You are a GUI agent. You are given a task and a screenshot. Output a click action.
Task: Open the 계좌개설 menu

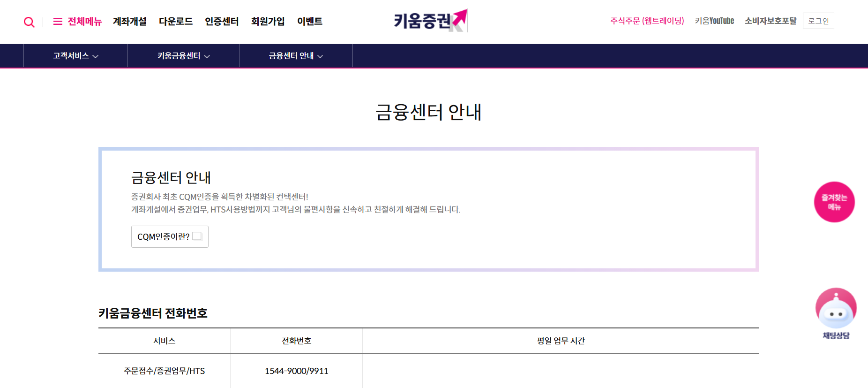(130, 22)
